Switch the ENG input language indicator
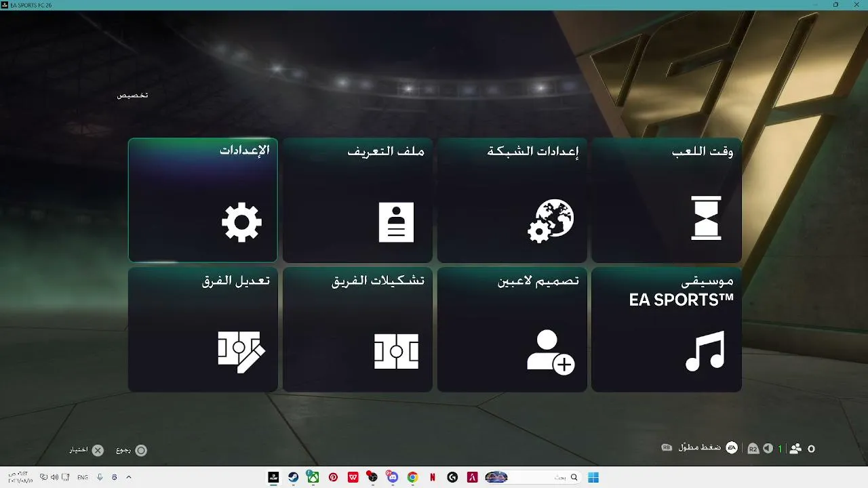Screen dimensions: 868x488 click(x=83, y=477)
